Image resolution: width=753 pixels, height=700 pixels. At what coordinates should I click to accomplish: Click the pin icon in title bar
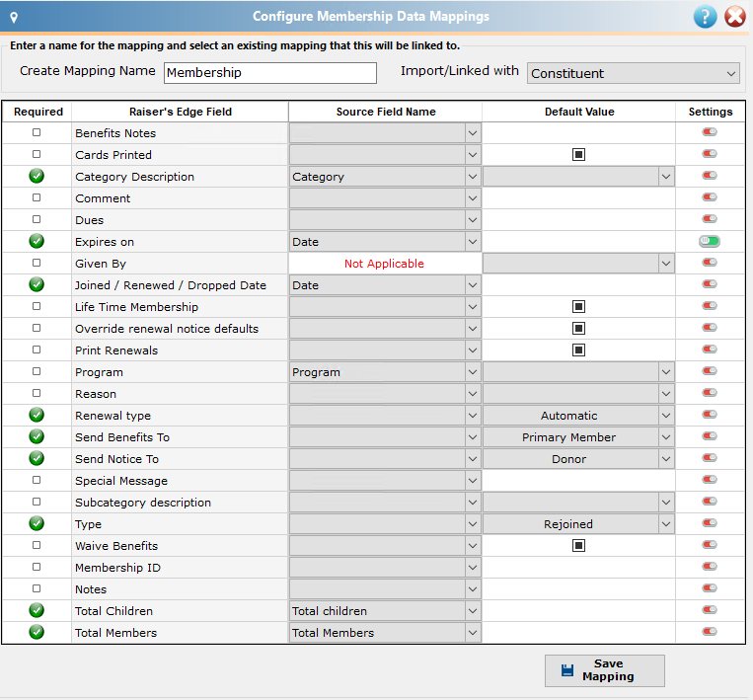(14, 18)
